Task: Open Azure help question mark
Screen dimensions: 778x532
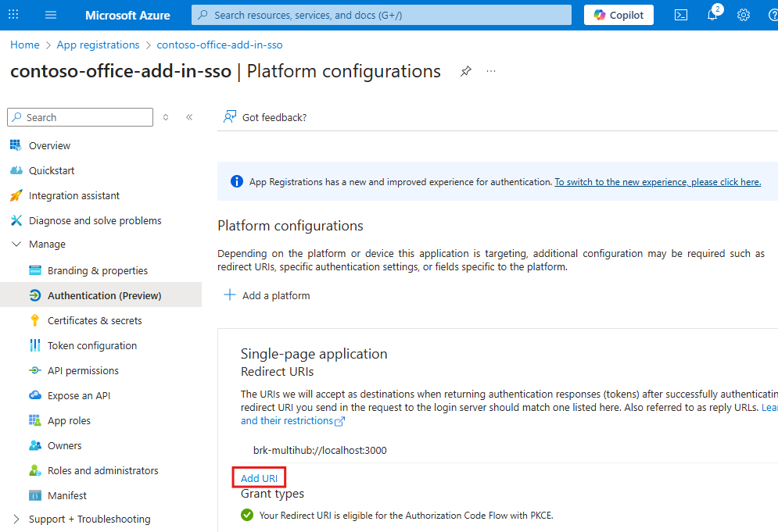Action: (x=773, y=15)
